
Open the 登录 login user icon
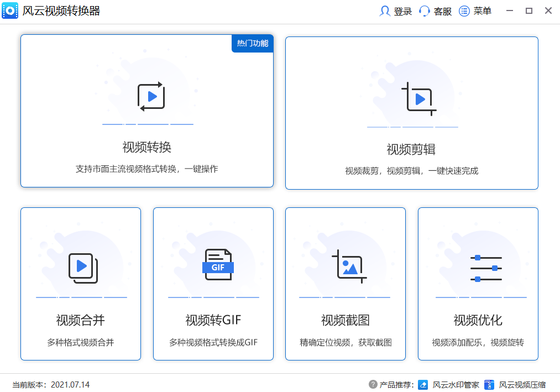pyautogui.click(x=384, y=11)
